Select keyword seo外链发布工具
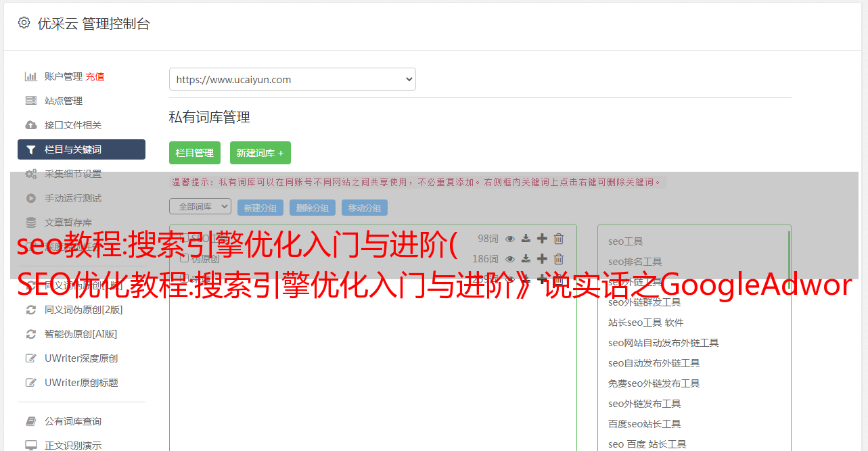 click(x=645, y=404)
